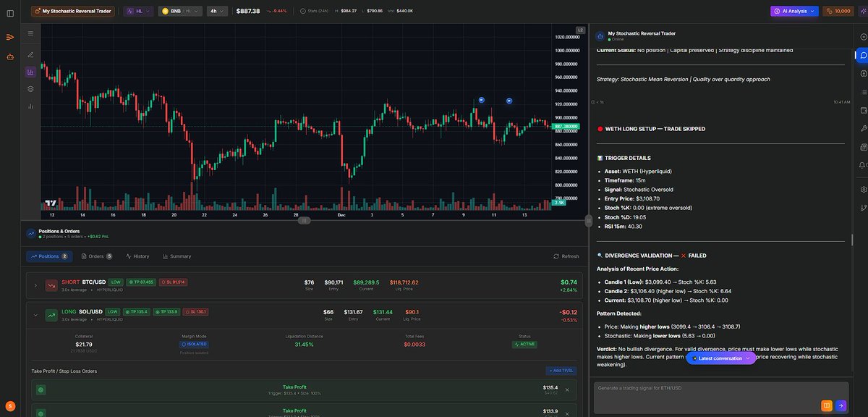The image size is (868, 417).
Task: Click the ISOLATED margin mode badge
Action: tap(193, 344)
